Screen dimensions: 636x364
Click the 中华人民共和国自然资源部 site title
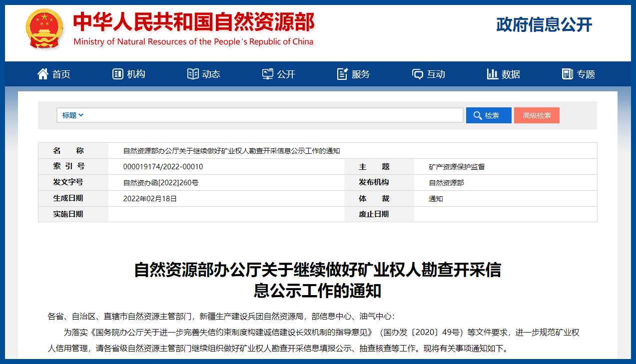(193, 22)
